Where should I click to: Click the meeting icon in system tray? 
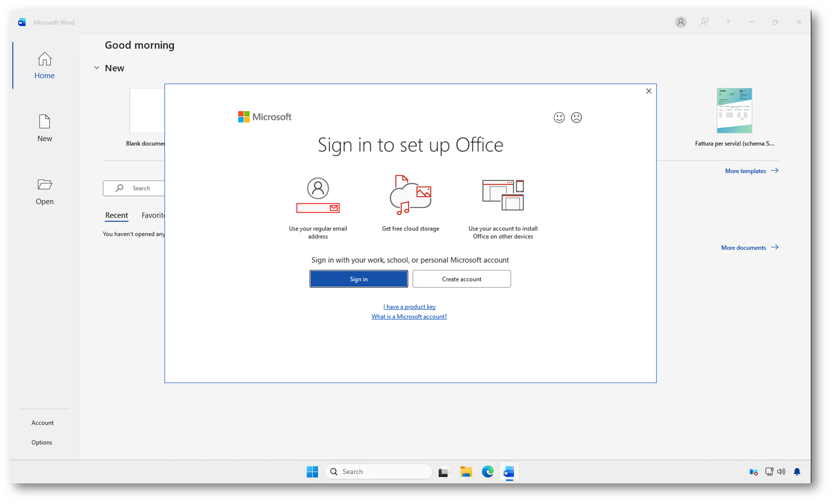click(753, 472)
